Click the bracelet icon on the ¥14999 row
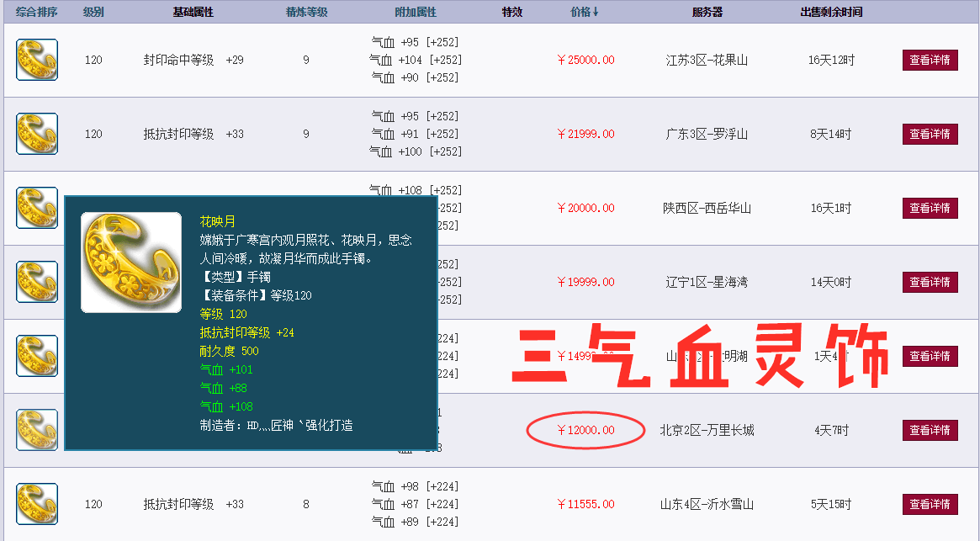This screenshot has width=980, height=541. [x=36, y=355]
